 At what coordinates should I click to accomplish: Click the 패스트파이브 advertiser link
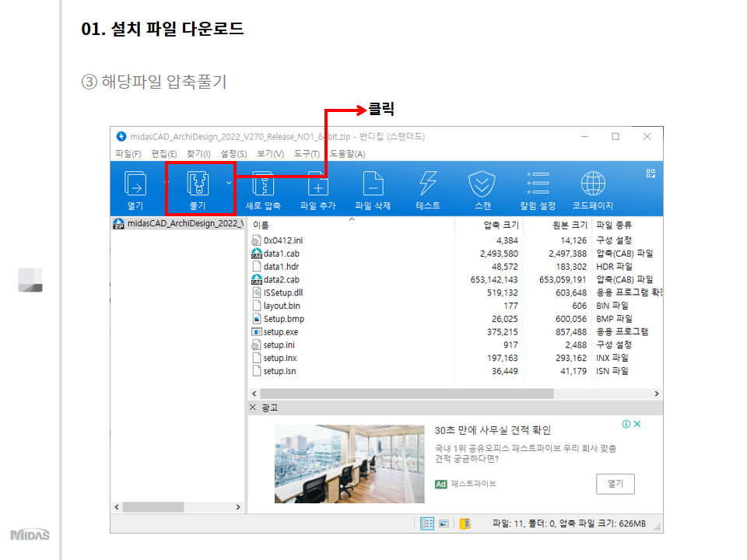pyautogui.click(x=474, y=484)
